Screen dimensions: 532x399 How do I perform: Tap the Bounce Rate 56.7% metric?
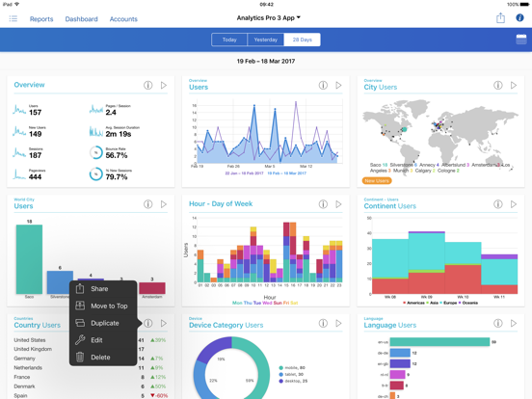pyautogui.click(x=109, y=153)
